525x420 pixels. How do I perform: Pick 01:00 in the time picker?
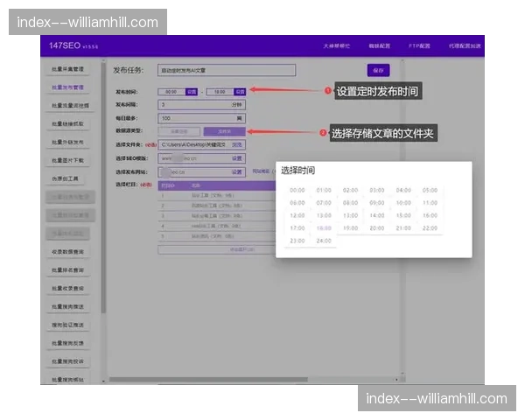click(324, 190)
